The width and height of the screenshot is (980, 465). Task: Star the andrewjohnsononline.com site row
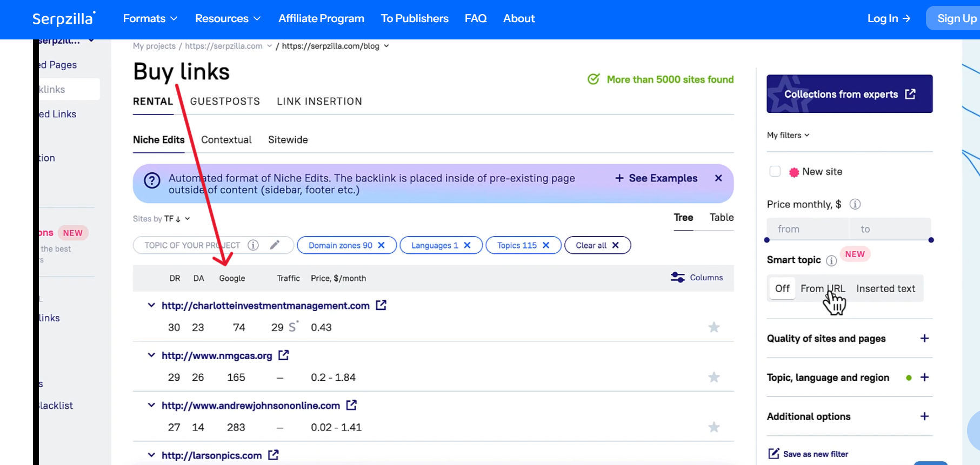[714, 427]
